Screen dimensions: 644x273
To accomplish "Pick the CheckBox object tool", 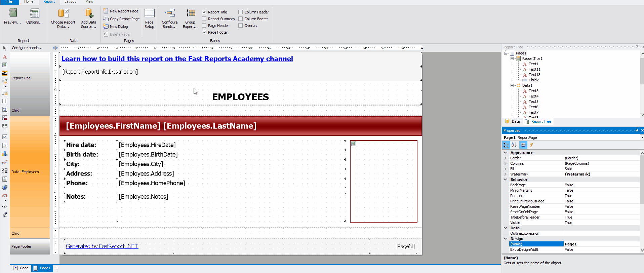I will (5, 137).
